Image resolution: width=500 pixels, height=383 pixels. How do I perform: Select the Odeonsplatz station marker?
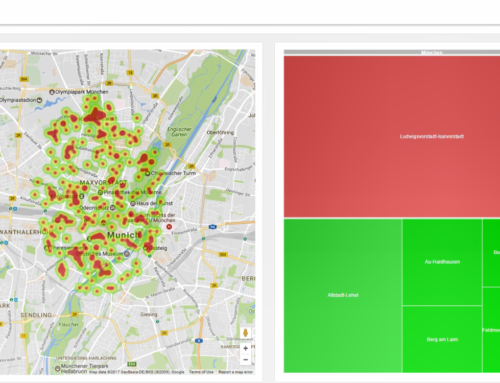pos(113,208)
